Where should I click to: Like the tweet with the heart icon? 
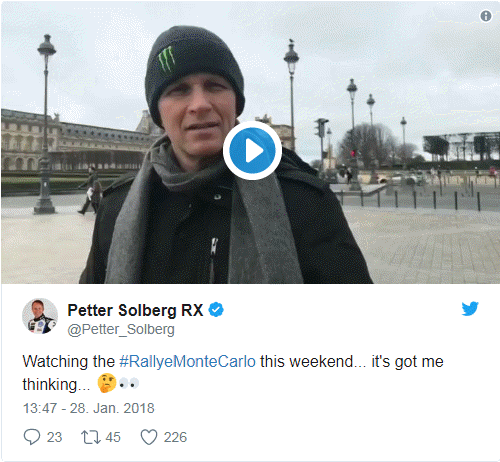[x=149, y=437]
